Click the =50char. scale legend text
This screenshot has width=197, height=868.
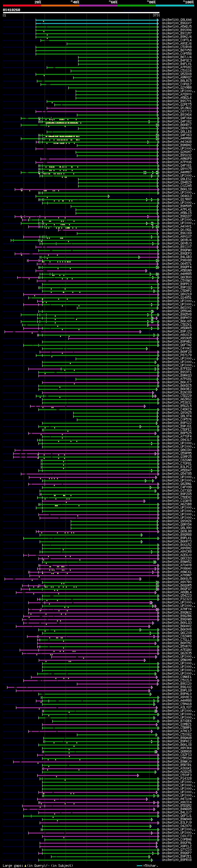150,865
